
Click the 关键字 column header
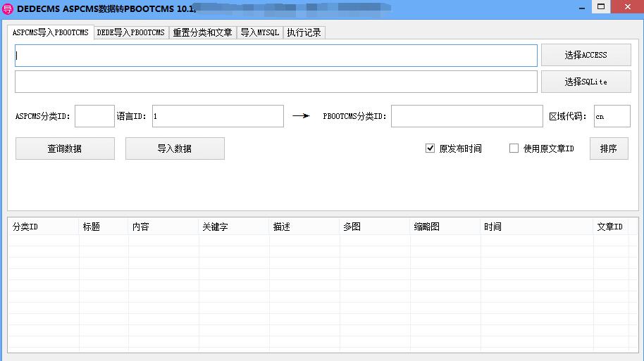[x=234, y=227]
